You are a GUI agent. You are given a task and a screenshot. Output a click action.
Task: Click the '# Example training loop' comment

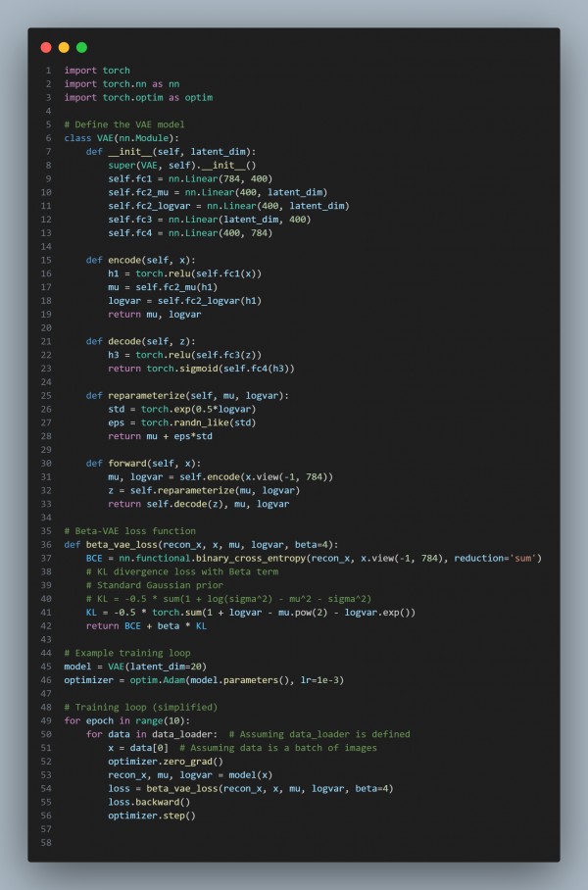127,653
